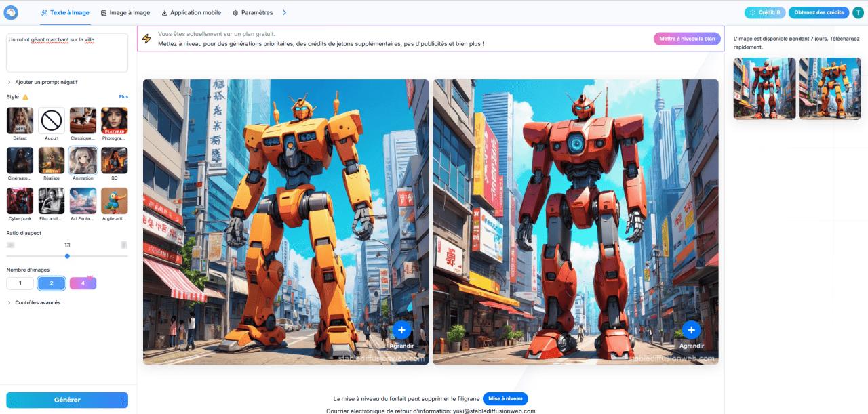Click the orange robot generated image
868x414 pixels.
[285, 222]
